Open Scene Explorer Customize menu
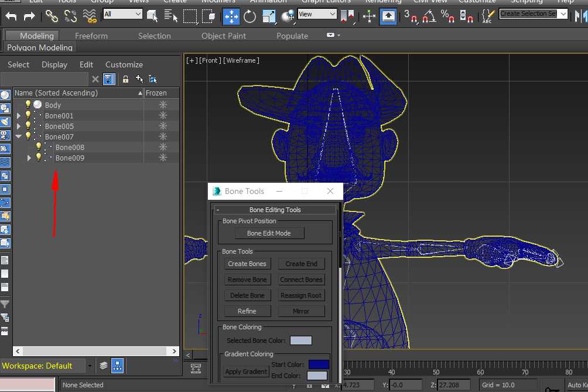This screenshot has width=588, height=392. tap(124, 64)
